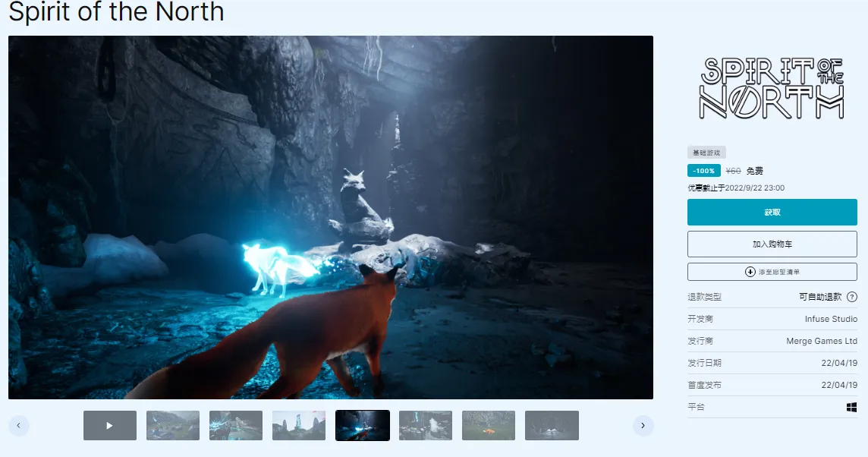Screen dimensions: 868x457
Task: Play the trailer video thumbnail
Action: point(109,425)
